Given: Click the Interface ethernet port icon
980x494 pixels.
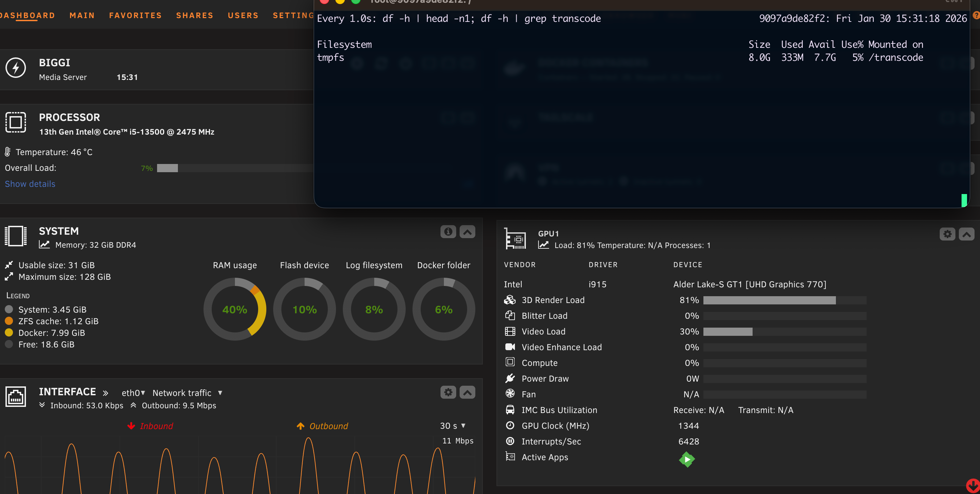Looking at the screenshot, I should click(x=16, y=397).
